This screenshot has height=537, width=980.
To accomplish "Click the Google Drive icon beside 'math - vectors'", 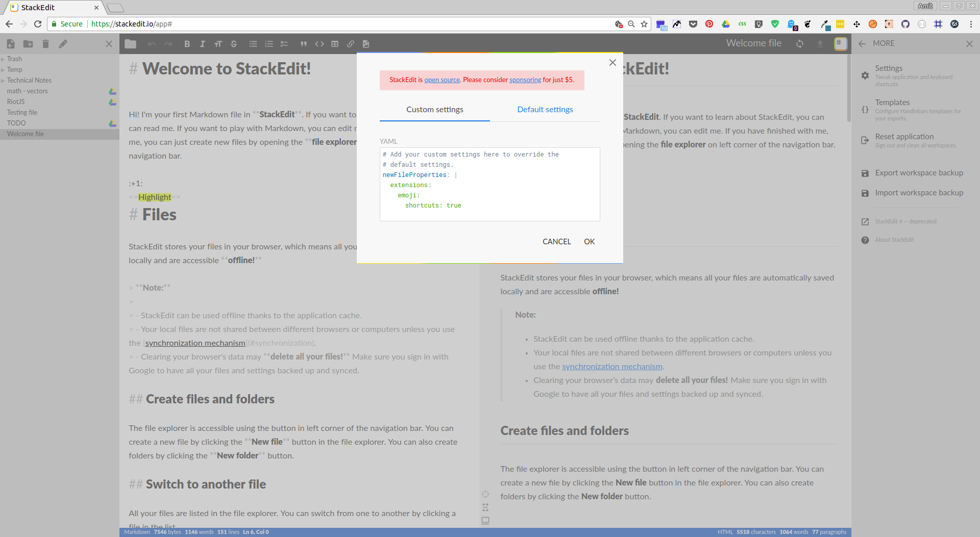I will [113, 91].
